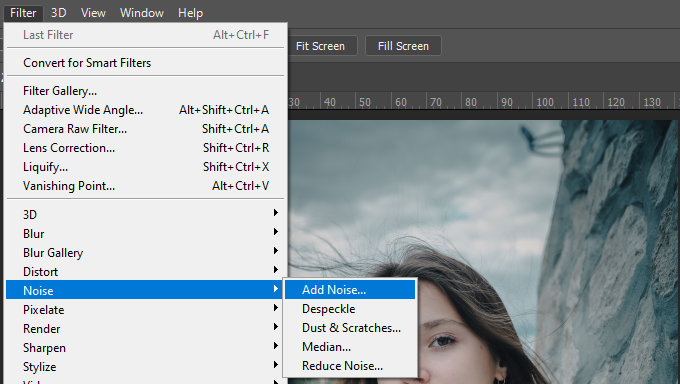Open Camera Raw Filter
680x384 pixels.
click(145, 129)
